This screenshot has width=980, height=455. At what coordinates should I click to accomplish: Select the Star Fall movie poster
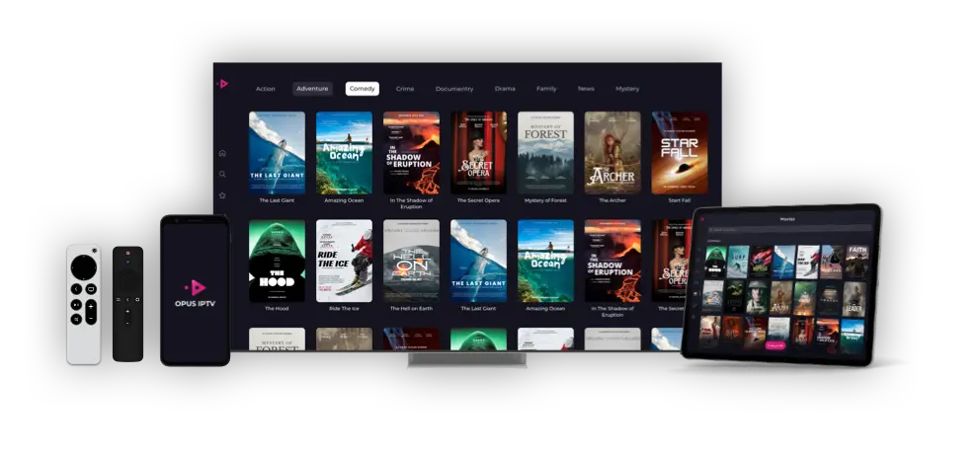click(x=680, y=152)
